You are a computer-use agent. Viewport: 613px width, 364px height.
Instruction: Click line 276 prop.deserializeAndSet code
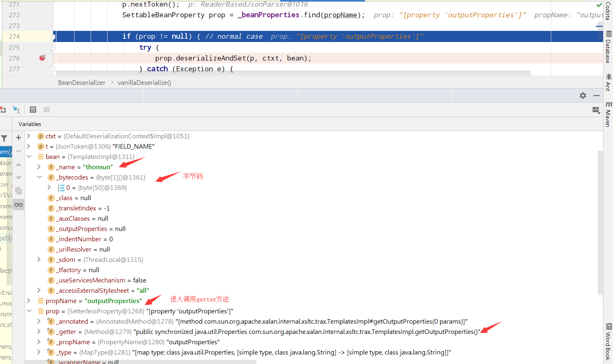pyautogui.click(x=233, y=58)
